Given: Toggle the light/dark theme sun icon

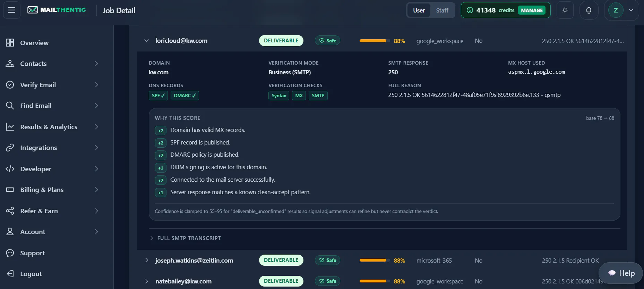Looking at the screenshot, I should pyautogui.click(x=565, y=10).
